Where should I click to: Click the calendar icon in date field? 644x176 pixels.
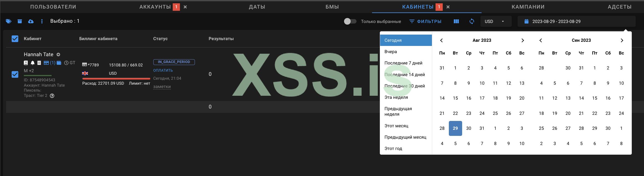pos(526,21)
